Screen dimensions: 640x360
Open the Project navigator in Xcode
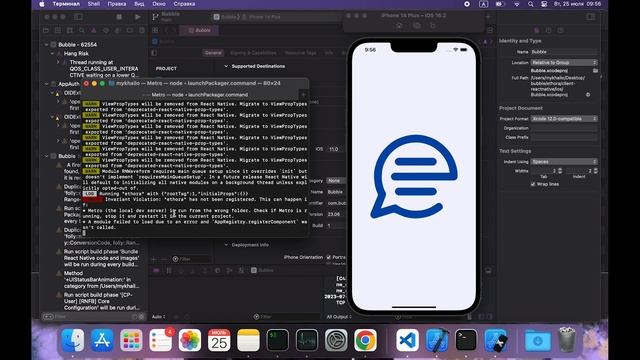(x=46, y=31)
